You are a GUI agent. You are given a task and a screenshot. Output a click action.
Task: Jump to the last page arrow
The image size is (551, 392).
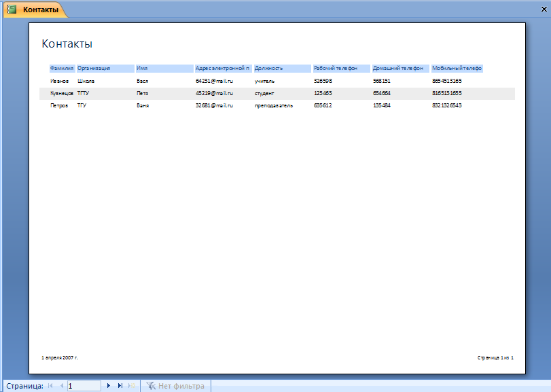120,386
